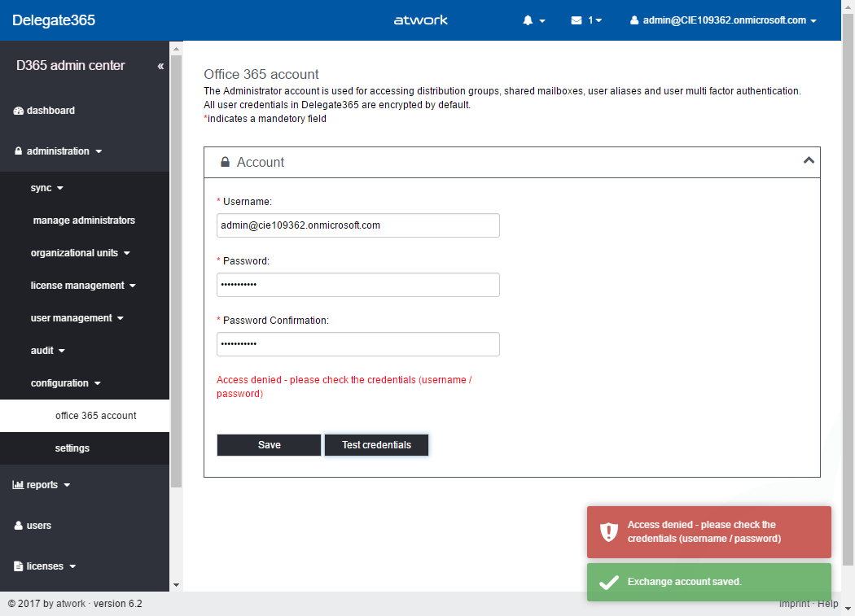The image size is (855, 616).
Task: Collapse the configuration submenu
Action: [x=65, y=383]
